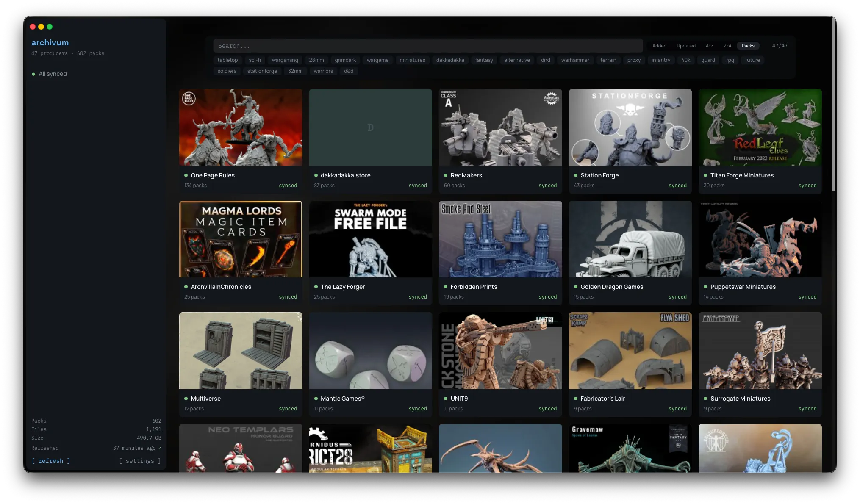Click the green sync dot beside One Page Rules
The height and width of the screenshot is (504, 860).
coord(186,175)
